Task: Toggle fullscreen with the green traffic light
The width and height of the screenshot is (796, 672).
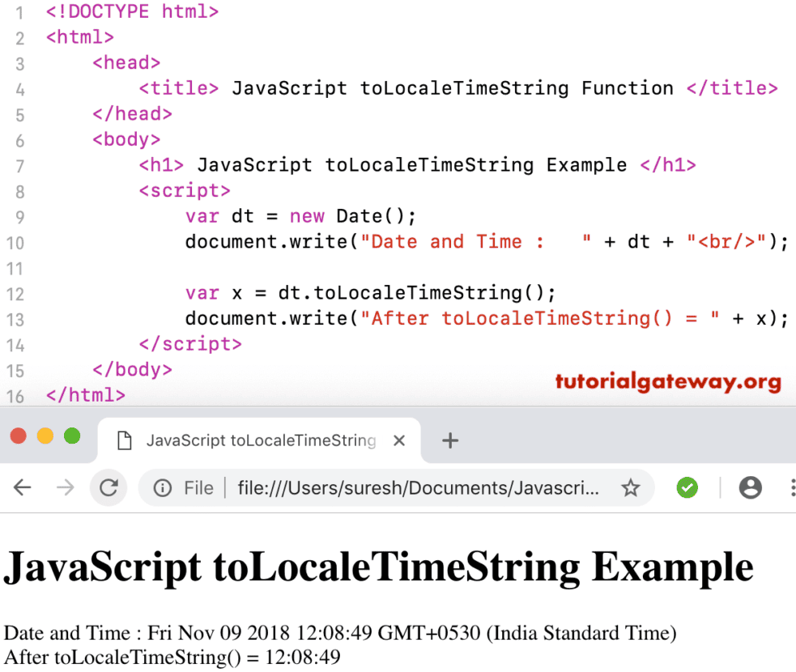Action: coord(72,435)
